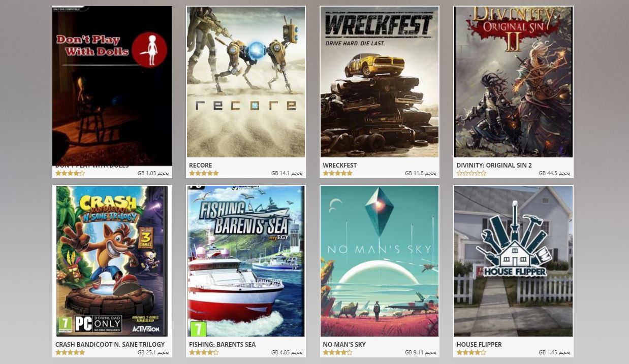Open the Recore game cover thumbnail
Screen dimensions: 629x364
pyautogui.click(x=246, y=82)
